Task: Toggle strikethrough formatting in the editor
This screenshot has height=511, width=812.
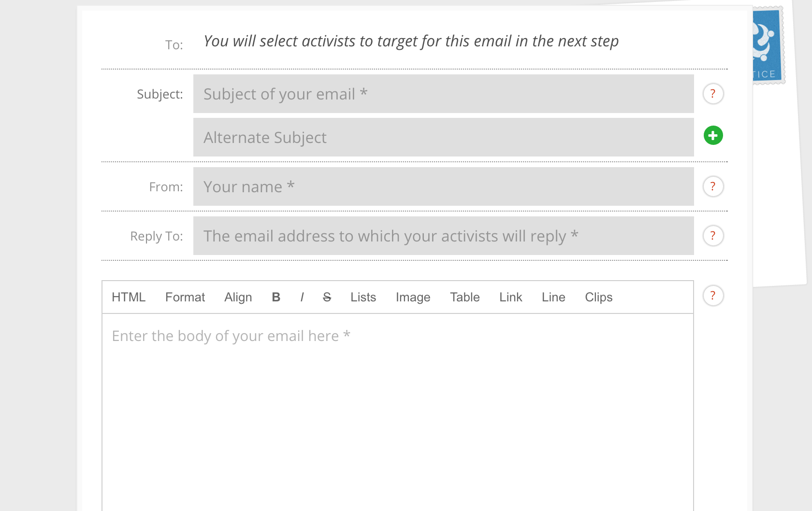Action: (x=327, y=297)
